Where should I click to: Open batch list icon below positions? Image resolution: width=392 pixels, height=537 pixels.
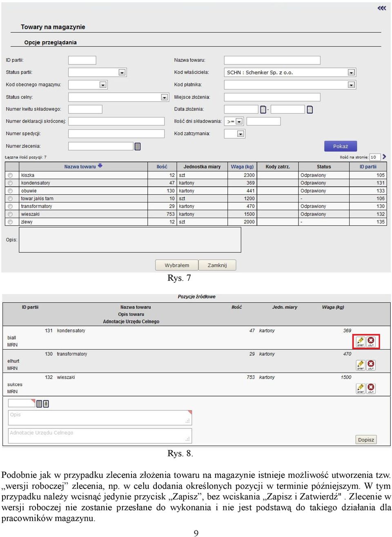pos(39,403)
